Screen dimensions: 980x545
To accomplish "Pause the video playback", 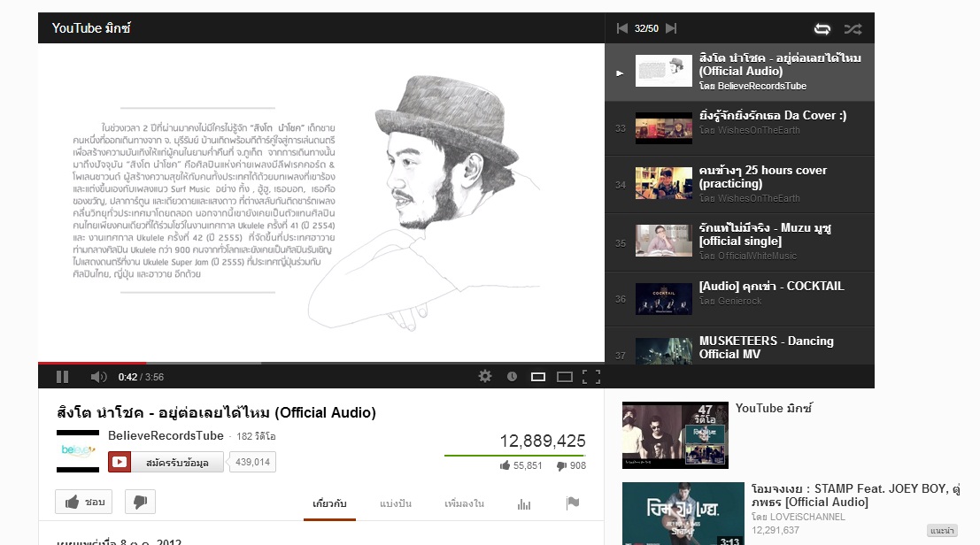I will (x=63, y=376).
